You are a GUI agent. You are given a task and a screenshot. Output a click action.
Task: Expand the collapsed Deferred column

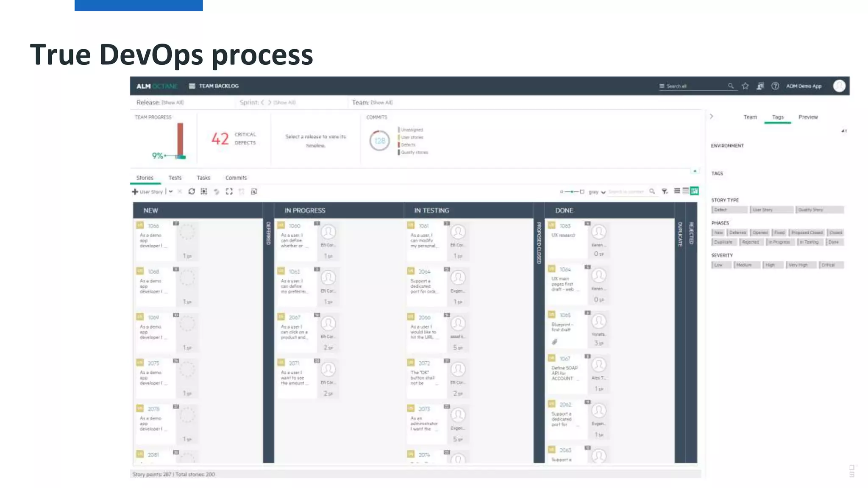tap(268, 333)
